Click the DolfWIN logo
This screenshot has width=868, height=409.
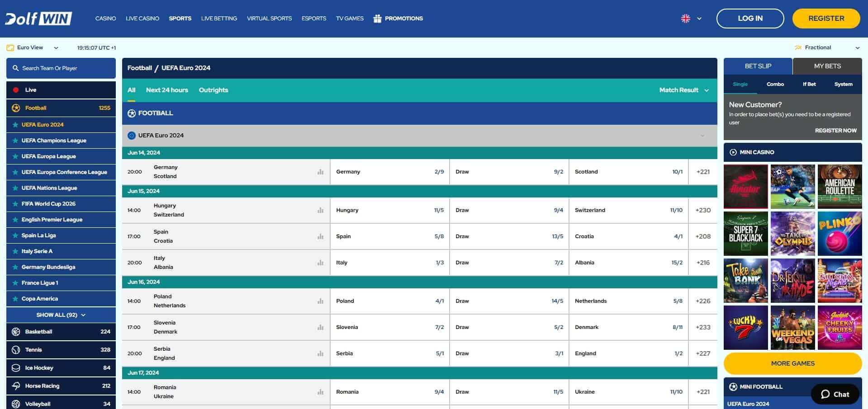click(x=38, y=19)
